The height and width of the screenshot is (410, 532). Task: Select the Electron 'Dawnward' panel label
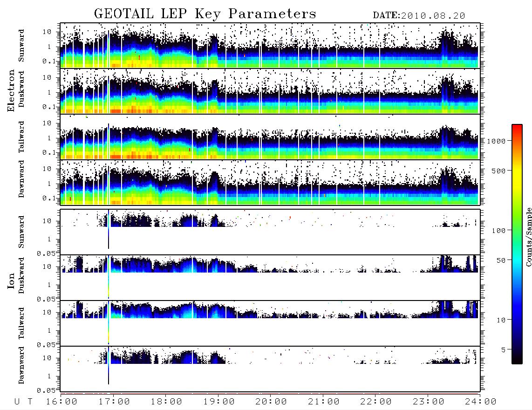coord(21,179)
